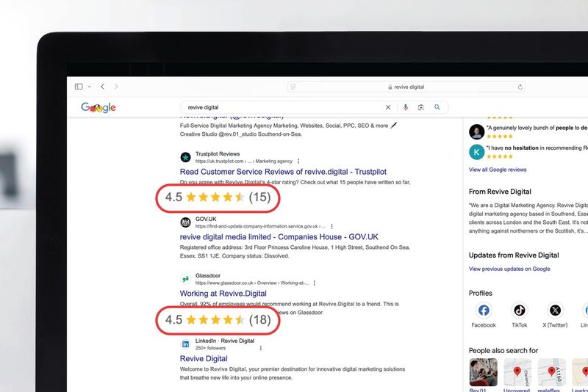Image resolution: width=588 pixels, height=392 pixels.
Task: Clear the search query with X icon
Action: 388,107
